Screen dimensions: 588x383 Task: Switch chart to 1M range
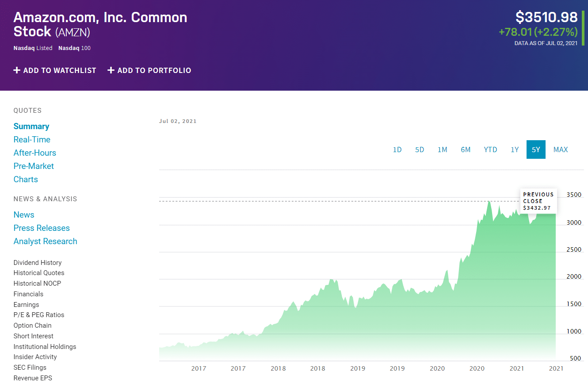443,149
